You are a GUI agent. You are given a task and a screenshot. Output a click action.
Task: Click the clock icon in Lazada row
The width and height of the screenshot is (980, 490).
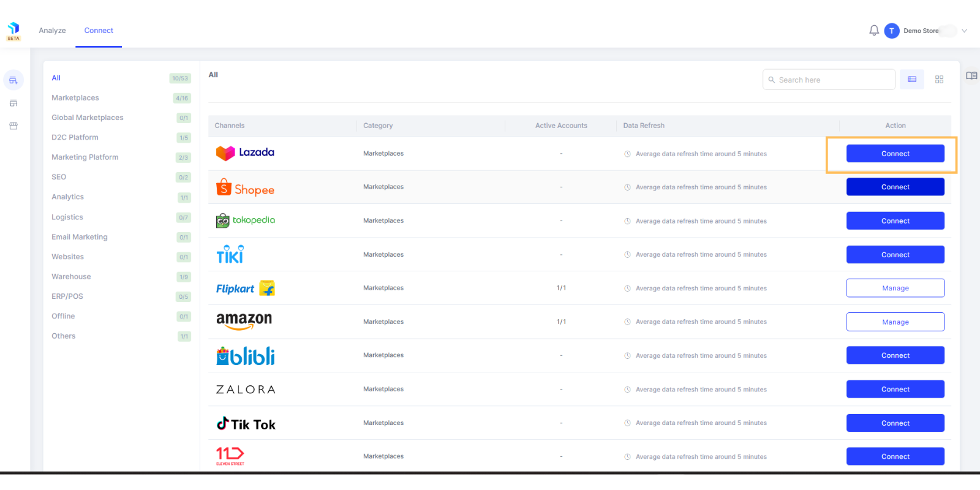click(x=627, y=154)
